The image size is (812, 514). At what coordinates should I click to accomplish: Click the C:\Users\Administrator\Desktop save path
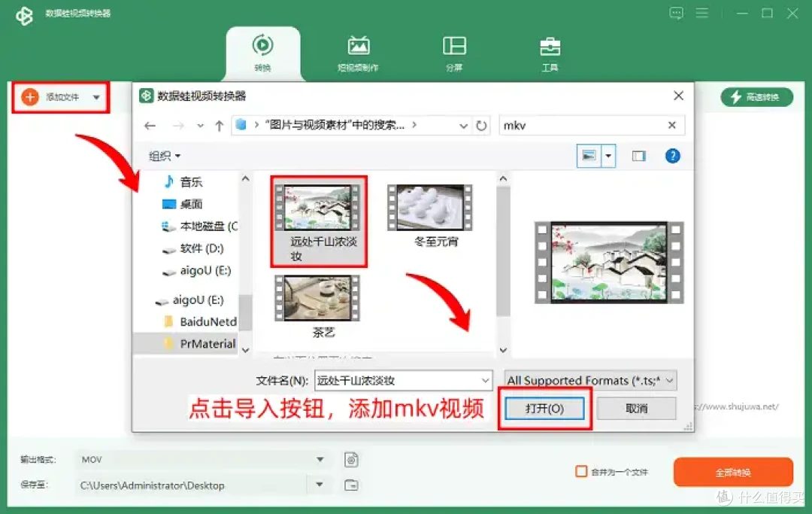[152, 485]
